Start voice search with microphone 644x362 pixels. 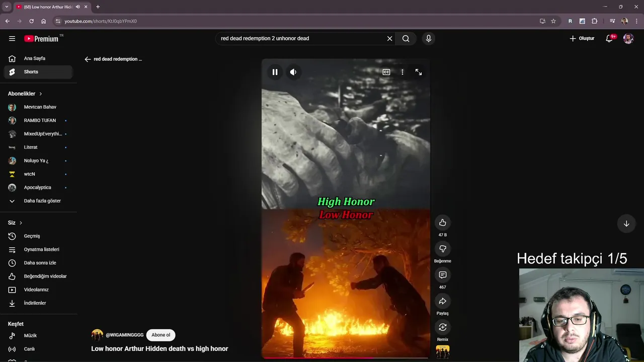coord(428,38)
